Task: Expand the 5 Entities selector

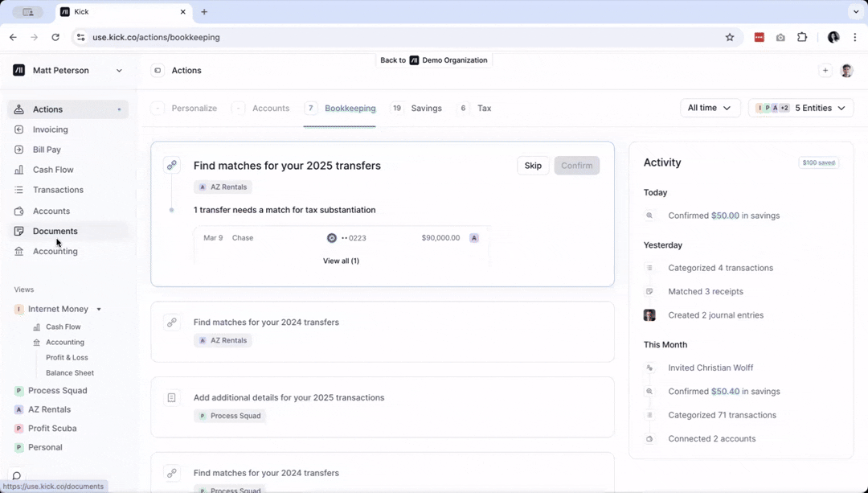Action: pyautogui.click(x=800, y=108)
